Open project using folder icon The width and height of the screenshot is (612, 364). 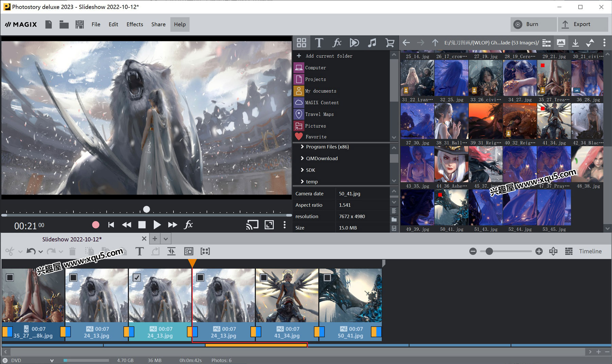point(64,24)
